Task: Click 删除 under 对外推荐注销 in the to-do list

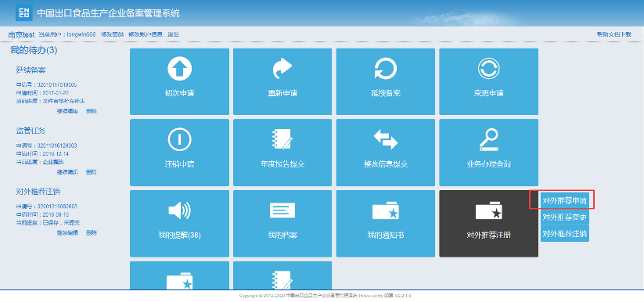Action: click(92, 232)
